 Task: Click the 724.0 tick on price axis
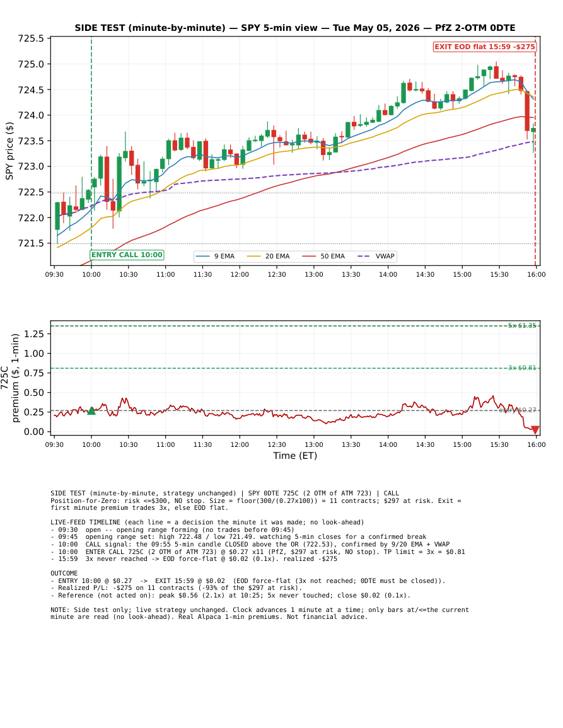pos(31,115)
